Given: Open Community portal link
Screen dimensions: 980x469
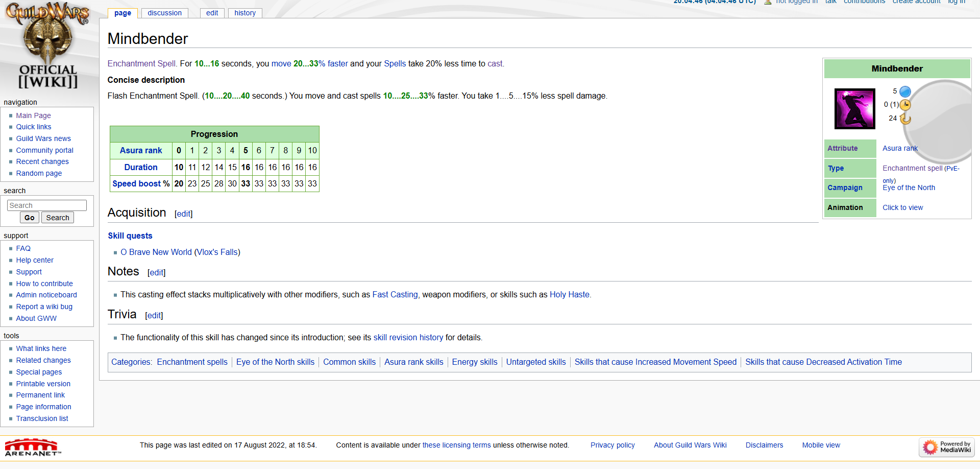Looking at the screenshot, I should click(45, 150).
